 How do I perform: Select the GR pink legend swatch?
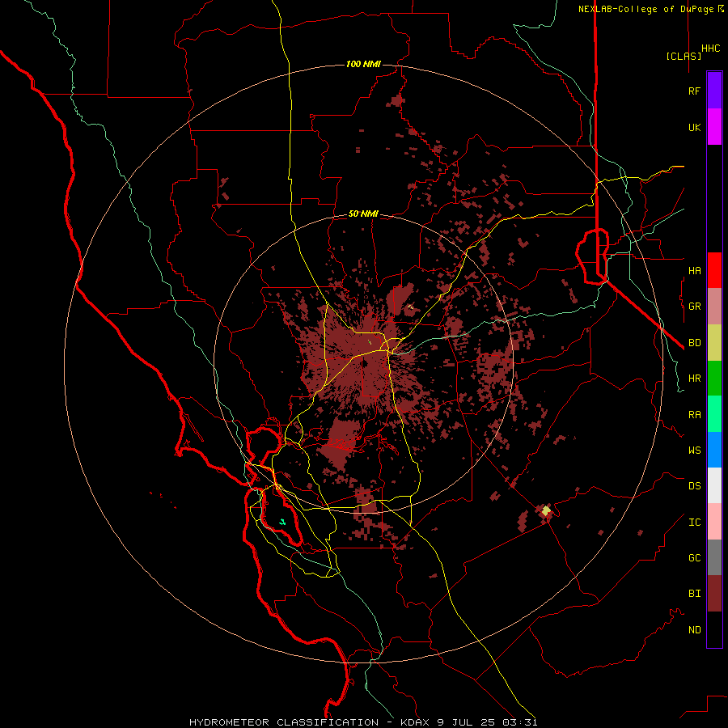(714, 306)
